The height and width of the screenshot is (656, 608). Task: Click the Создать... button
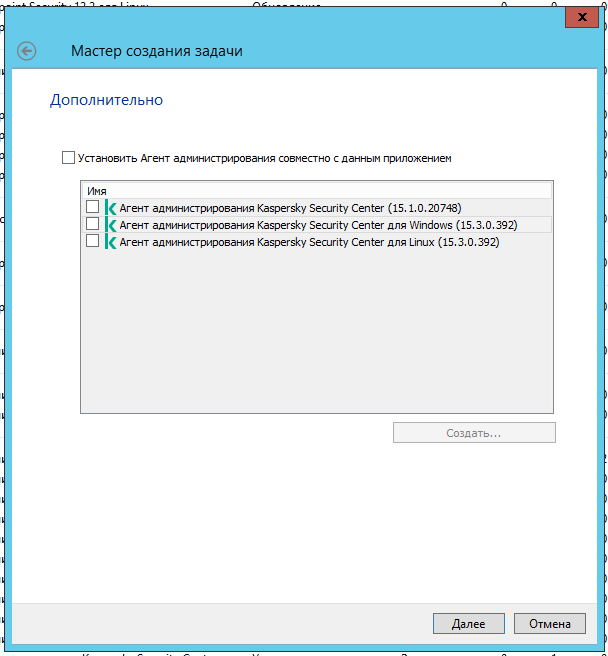pos(474,433)
